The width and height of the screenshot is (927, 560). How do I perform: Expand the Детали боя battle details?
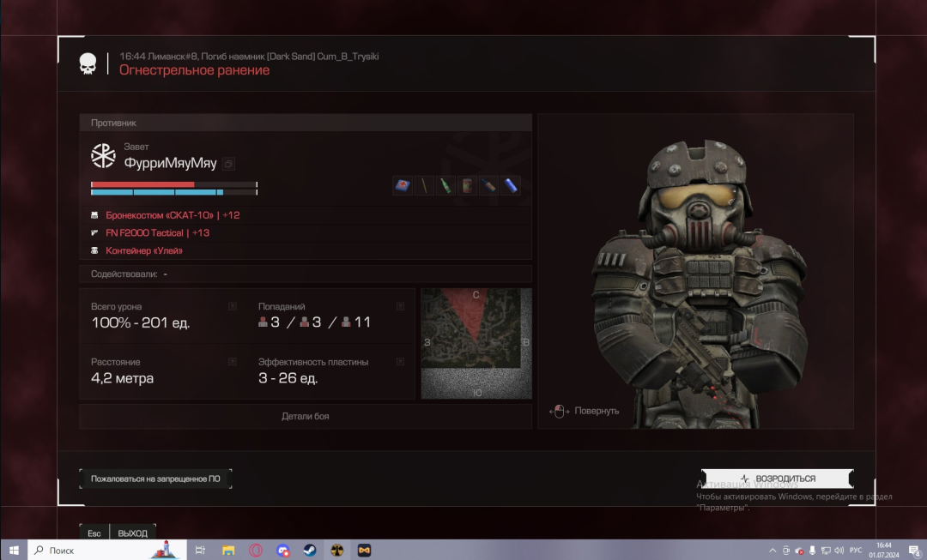click(306, 416)
